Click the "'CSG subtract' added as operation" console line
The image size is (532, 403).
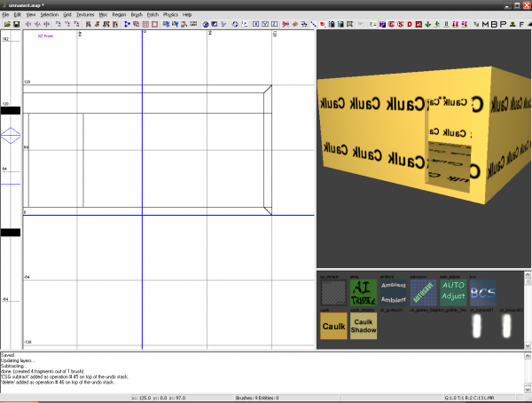[x=65, y=377]
